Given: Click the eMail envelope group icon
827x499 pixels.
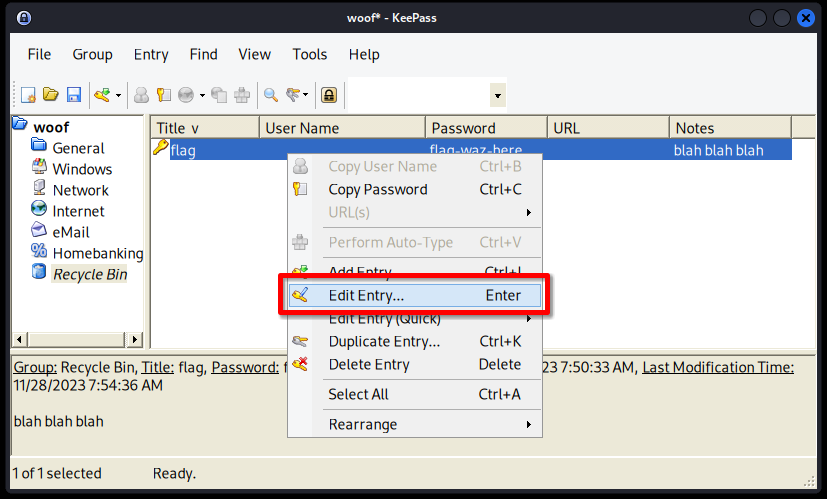Looking at the screenshot, I should (x=39, y=229).
